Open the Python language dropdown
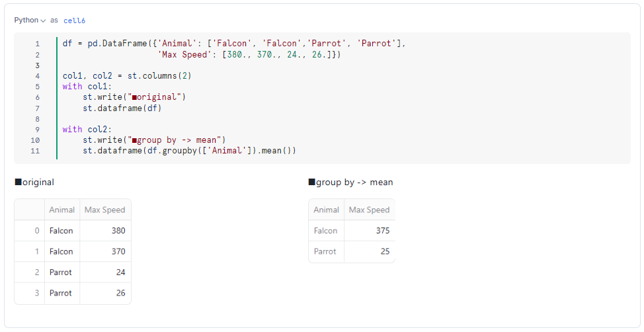The height and width of the screenshot is (332, 644). coord(30,20)
